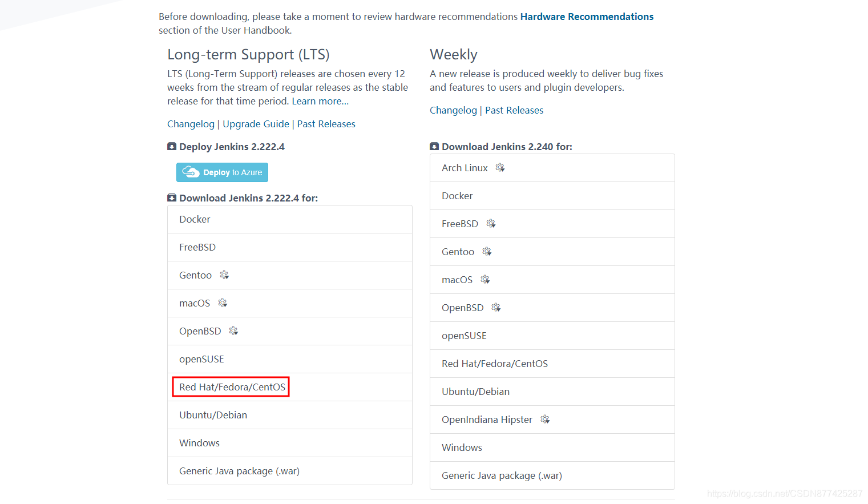868x504 pixels.
Task: Download Weekly Generic Java package (.war)
Action: (x=552, y=475)
